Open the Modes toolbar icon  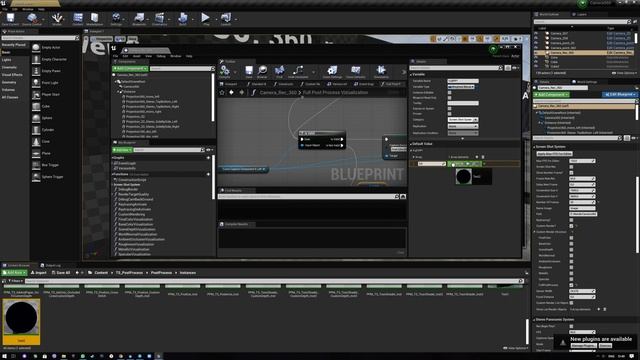pyautogui.click(x=57, y=18)
